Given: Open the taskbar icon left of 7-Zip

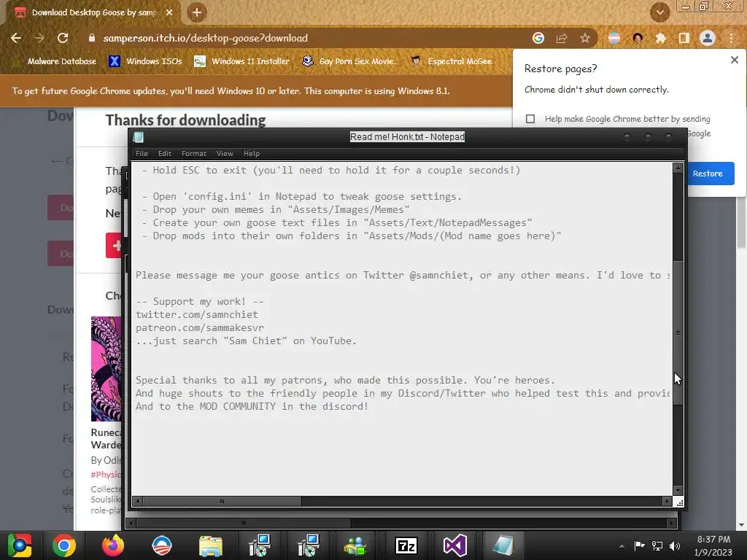Looking at the screenshot, I should [357, 545].
